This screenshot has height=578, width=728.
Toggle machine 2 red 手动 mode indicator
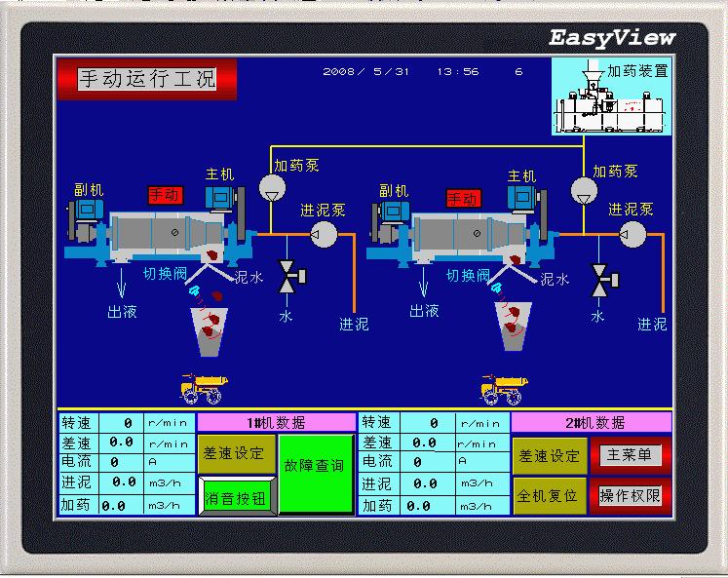click(463, 198)
